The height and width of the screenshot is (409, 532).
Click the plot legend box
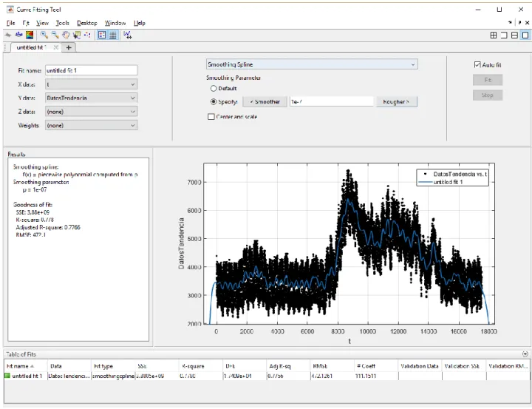click(x=453, y=178)
